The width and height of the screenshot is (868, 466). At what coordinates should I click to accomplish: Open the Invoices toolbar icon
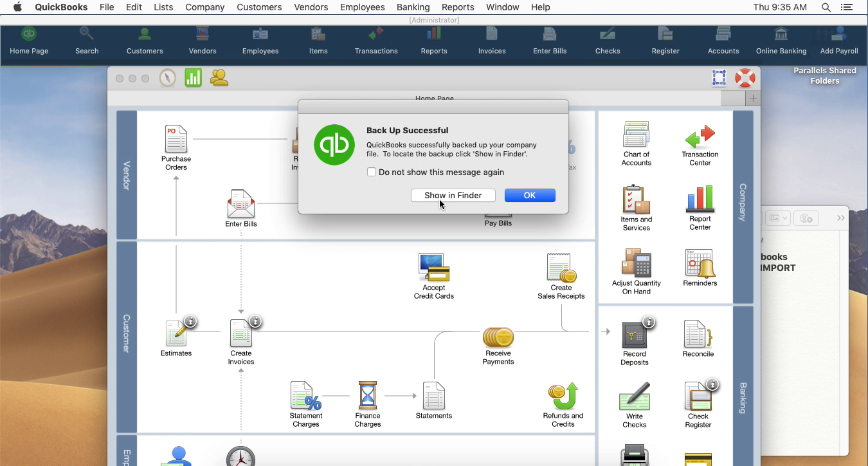click(492, 41)
